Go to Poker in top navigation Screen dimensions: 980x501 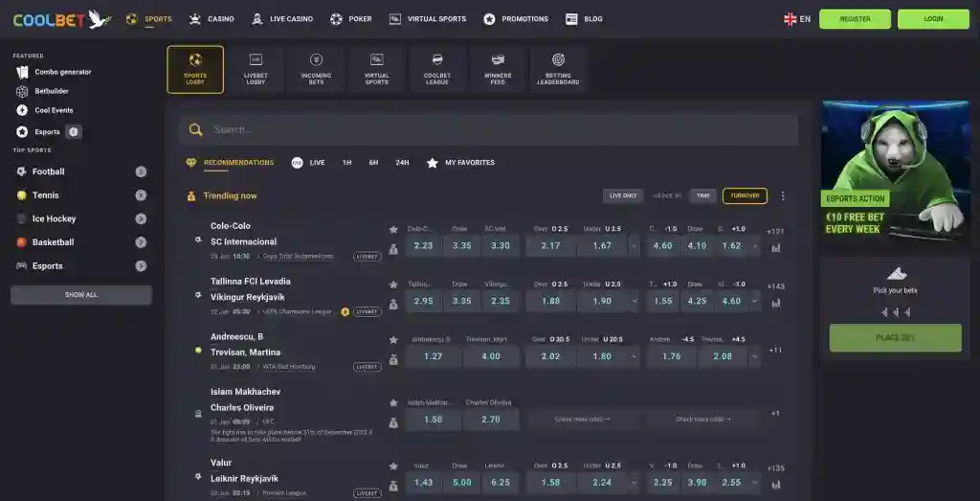click(x=350, y=19)
